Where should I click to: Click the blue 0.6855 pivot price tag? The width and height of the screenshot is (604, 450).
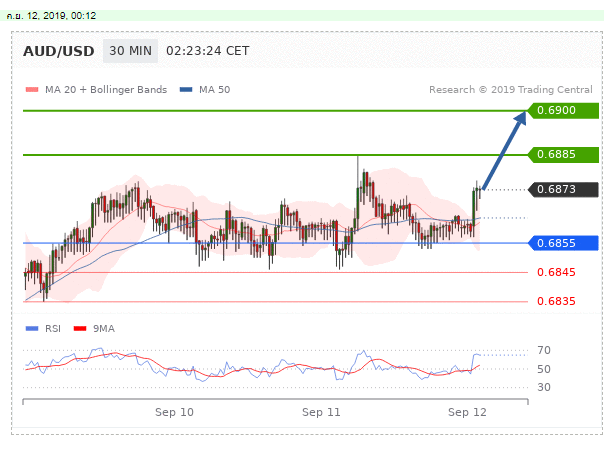tap(564, 243)
